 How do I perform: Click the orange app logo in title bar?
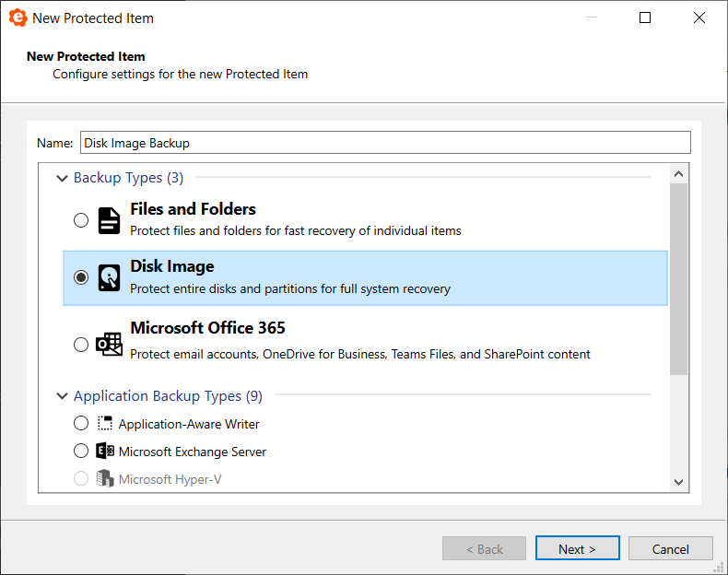point(16,18)
